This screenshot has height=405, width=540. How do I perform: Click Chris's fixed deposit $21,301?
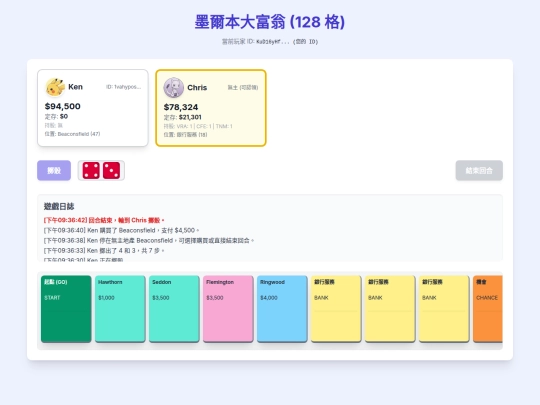(x=183, y=117)
